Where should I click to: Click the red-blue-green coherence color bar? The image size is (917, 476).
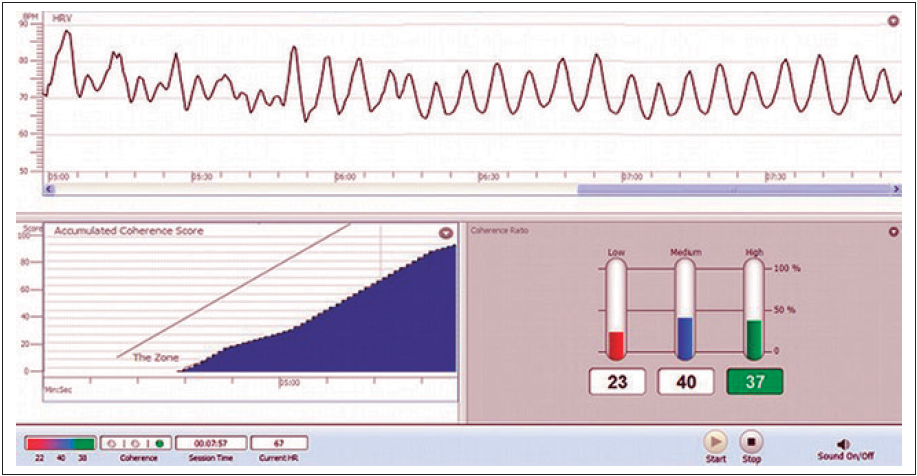pyautogui.click(x=61, y=443)
